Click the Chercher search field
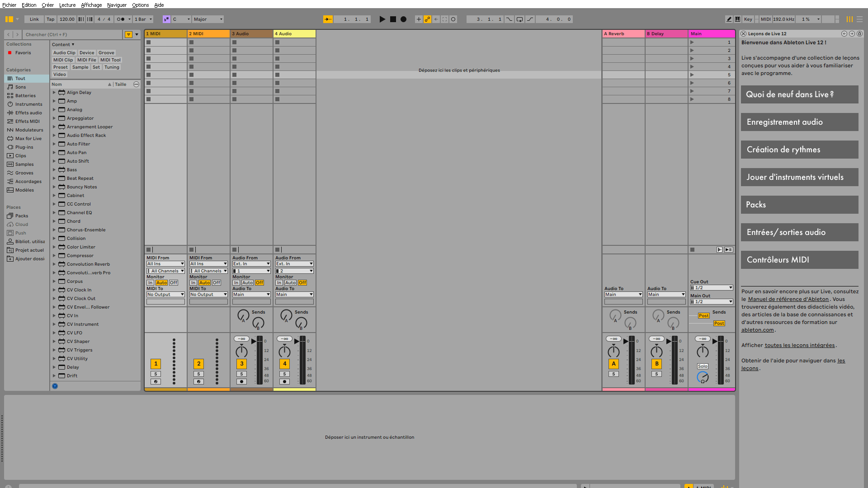The width and height of the screenshot is (868, 488). pyautogui.click(x=72, y=34)
